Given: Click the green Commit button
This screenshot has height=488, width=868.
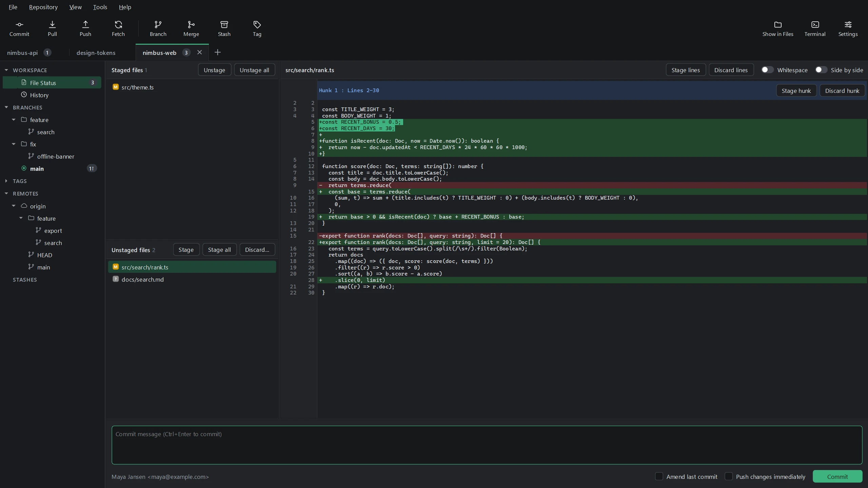Looking at the screenshot, I should pyautogui.click(x=837, y=476).
